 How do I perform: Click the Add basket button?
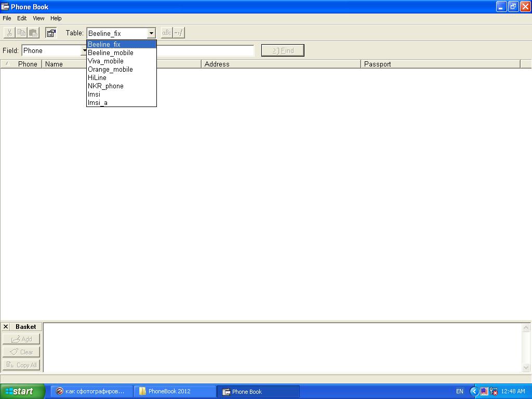click(x=21, y=339)
